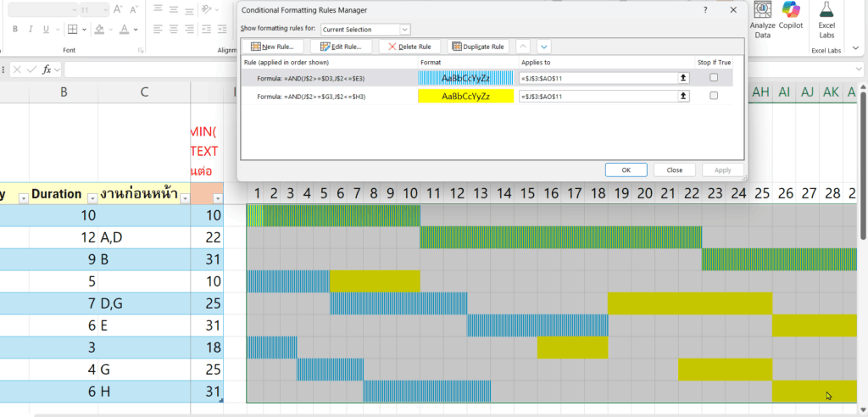
Task: Apply Top Align in Alignment group
Action: (159, 8)
